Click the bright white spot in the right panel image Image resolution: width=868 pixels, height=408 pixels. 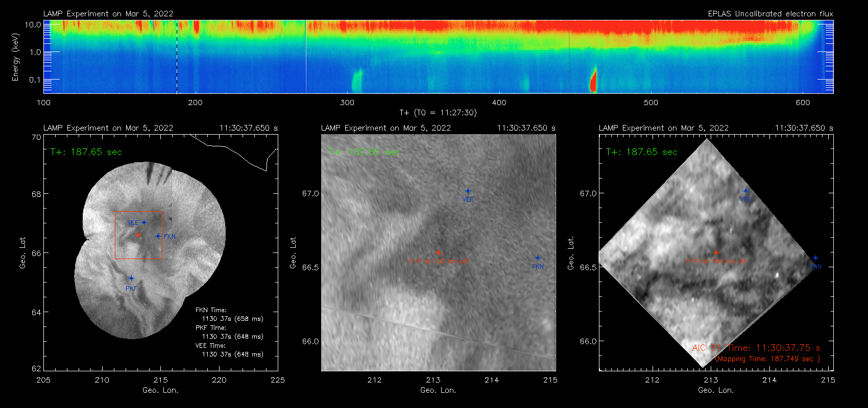tap(777, 275)
